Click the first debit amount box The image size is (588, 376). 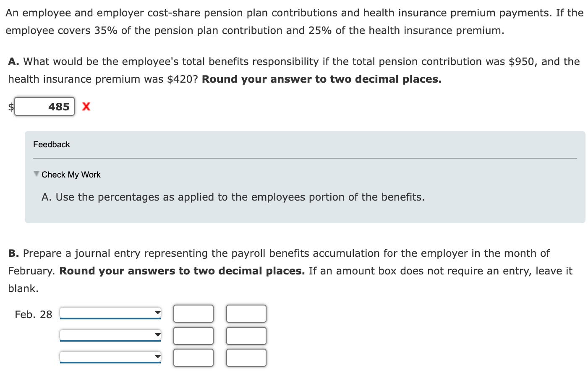click(193, 313)
